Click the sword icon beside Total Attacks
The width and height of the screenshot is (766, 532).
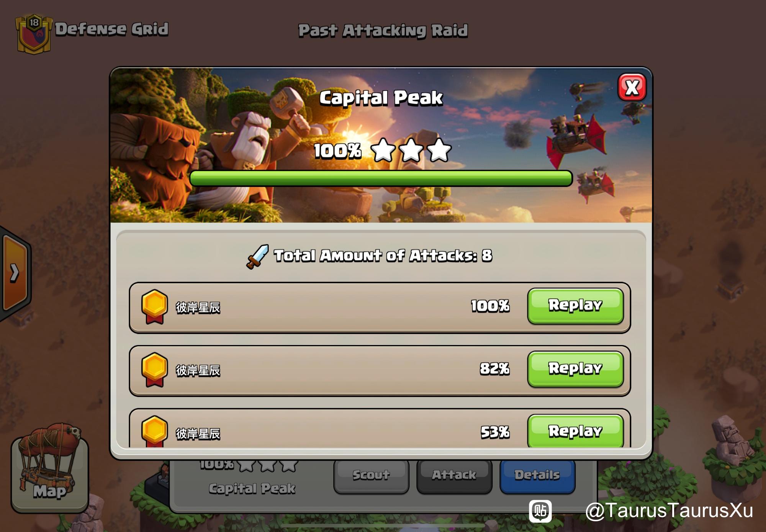(x=257, y=257)
